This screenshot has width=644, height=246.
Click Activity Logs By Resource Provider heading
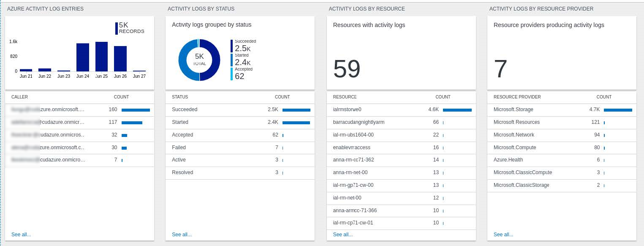(x=541, y=9)
